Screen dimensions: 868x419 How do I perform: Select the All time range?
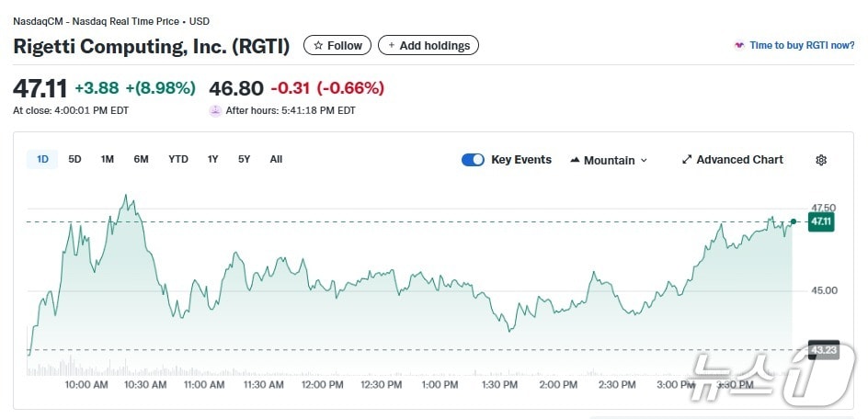coord(276,159)
